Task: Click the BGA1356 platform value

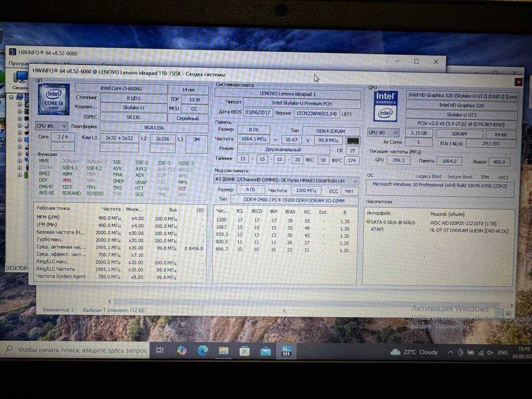Action: click(154, 128)
